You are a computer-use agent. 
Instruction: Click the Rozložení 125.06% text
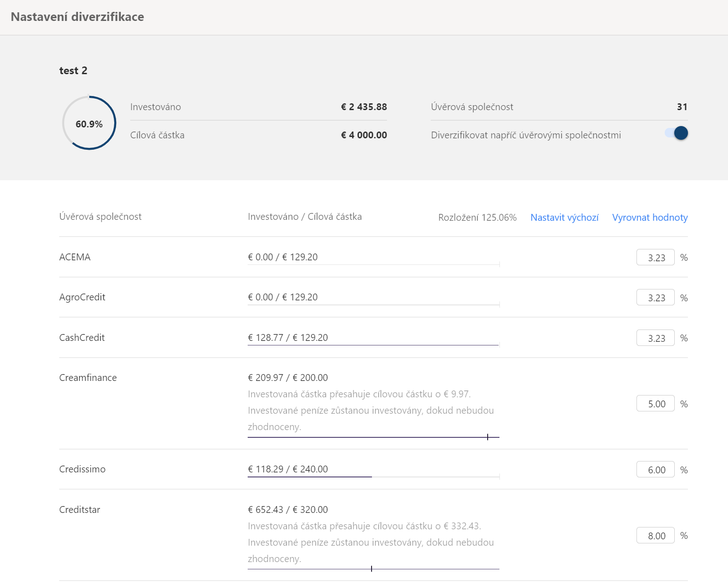tap(477, 218)
